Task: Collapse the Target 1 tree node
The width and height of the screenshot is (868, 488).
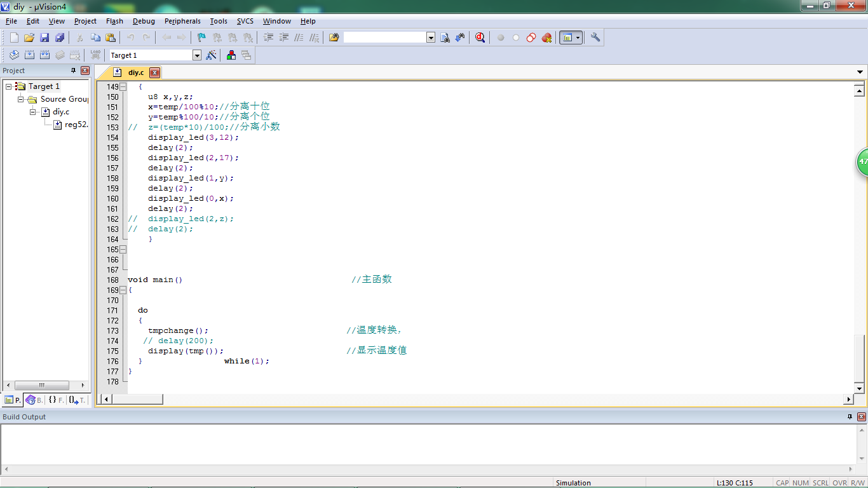Action: pyautogui.click(x=9, y=86)
